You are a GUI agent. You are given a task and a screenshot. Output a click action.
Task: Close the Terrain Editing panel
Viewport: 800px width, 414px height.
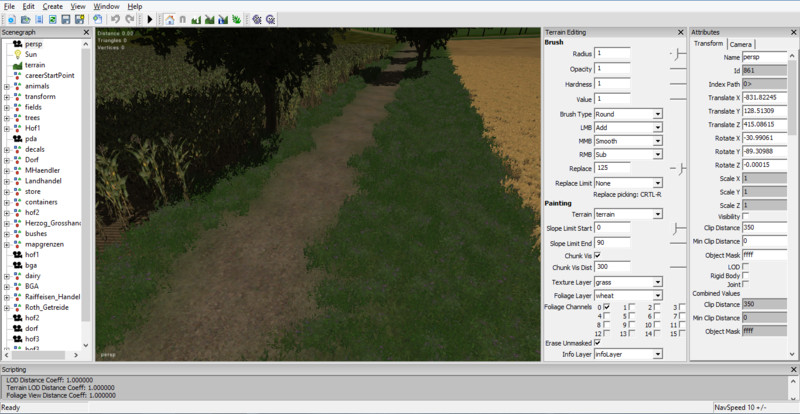[680, 32]
